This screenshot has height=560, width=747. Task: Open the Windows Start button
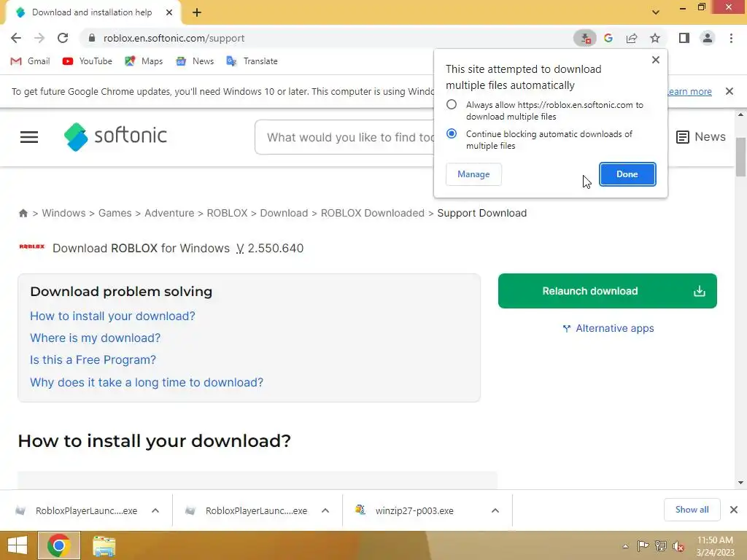point(18,545)
